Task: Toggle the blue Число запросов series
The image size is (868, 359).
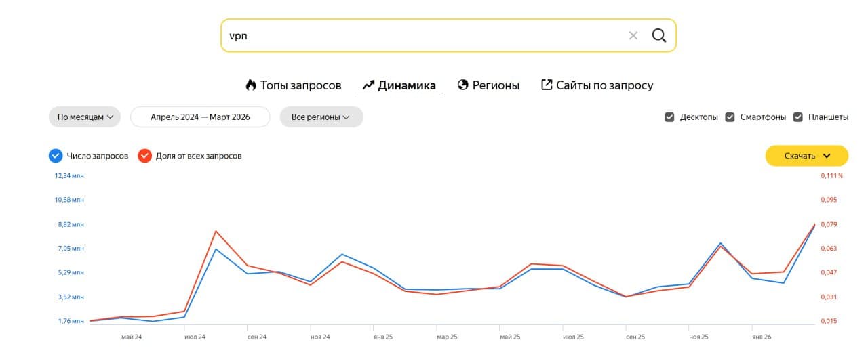Action: pyautogui.click(x=56, y=156)
